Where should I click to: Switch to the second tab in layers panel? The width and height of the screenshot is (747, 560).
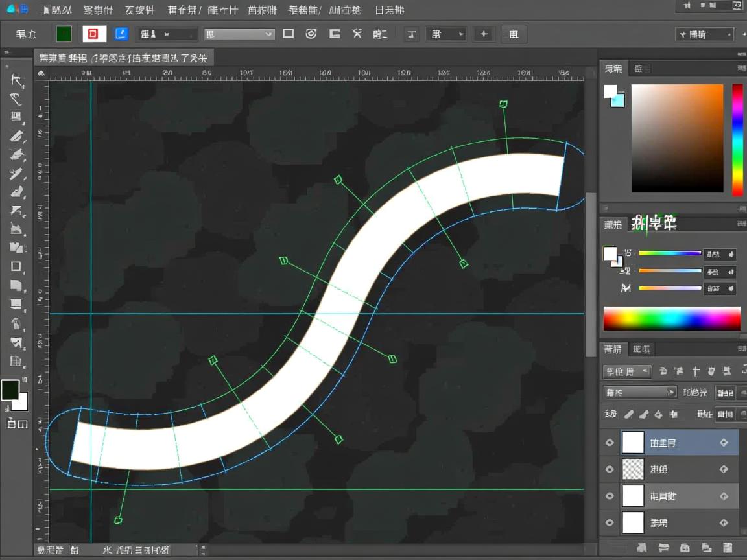641,349
